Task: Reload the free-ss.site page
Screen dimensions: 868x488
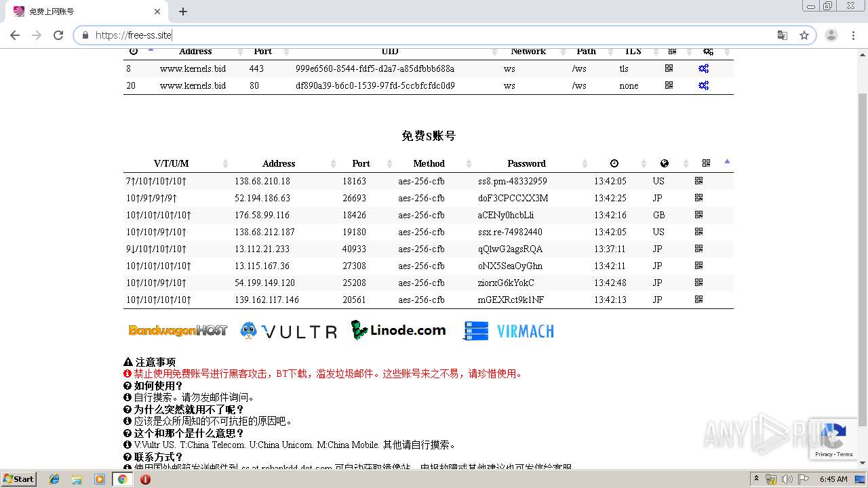Action: (x=58, y=35)
